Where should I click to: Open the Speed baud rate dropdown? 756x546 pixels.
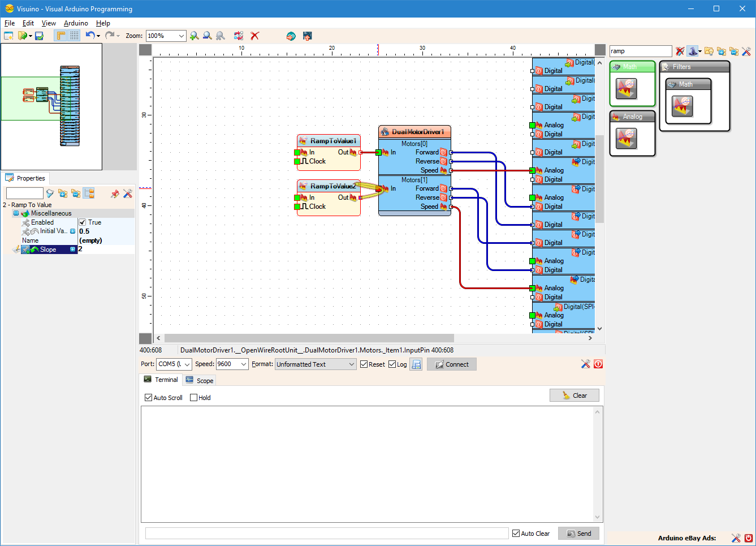click(x=232, y=364)
